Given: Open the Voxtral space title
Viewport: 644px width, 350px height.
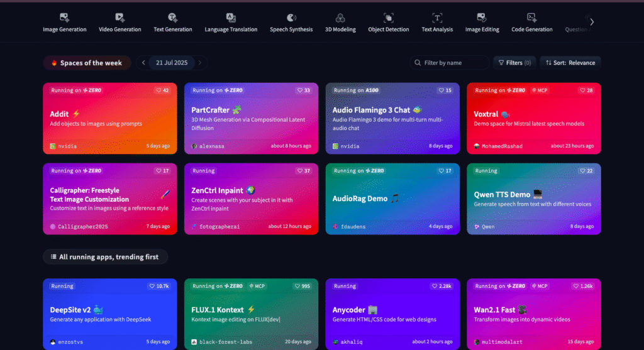Looking at the screenshot, I should point(486,114).
